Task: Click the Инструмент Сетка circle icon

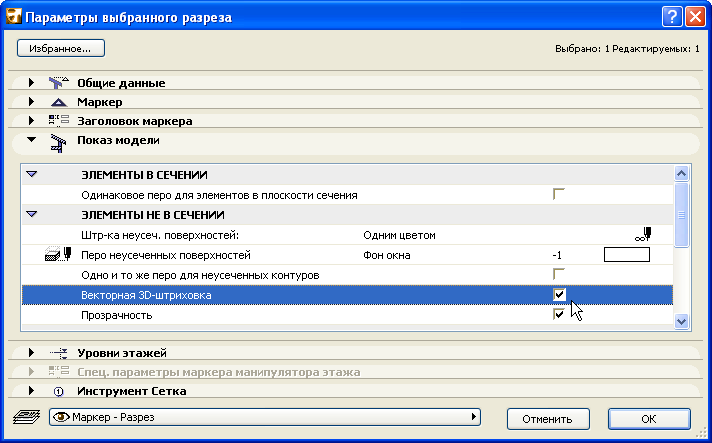Action: 59,391
